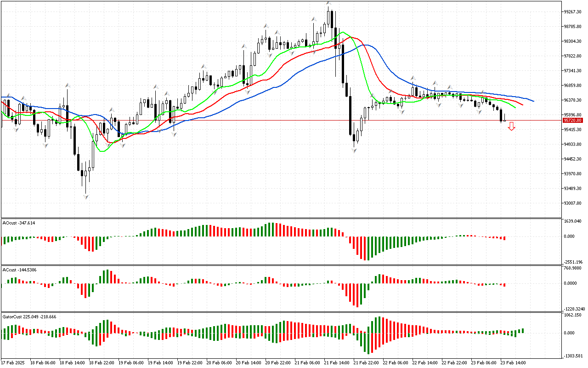Click the AOcust -347.614 indicator label

pyautogui.click(x=19, y=223)
